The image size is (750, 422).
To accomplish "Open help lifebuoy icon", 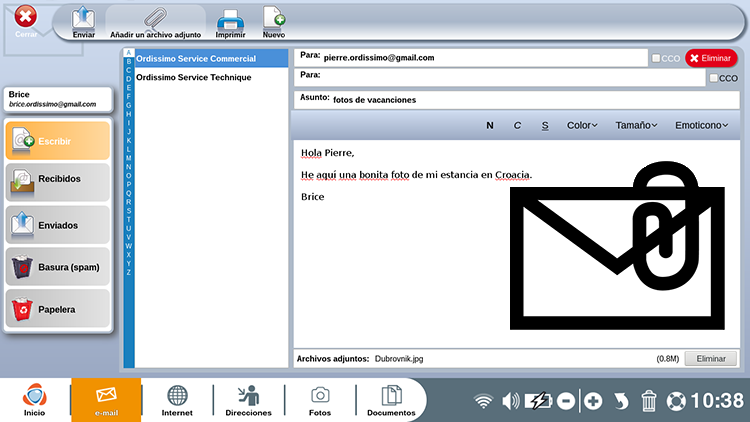I will [676, 401].
